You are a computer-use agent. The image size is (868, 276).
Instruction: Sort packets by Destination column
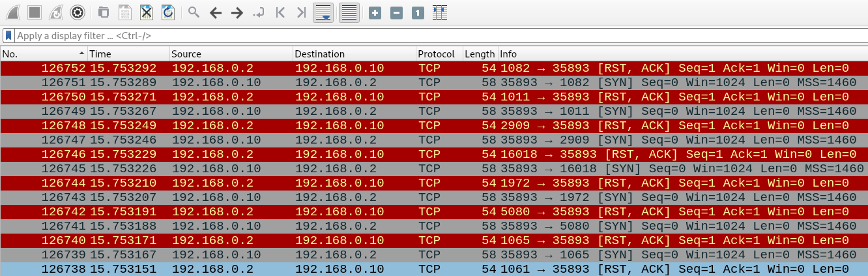(x=354, y=54)
